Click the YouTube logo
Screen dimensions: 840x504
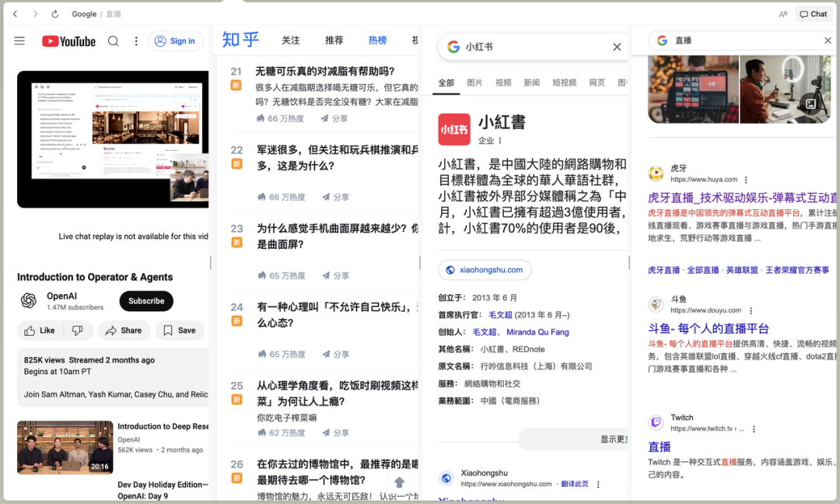(68, 41)
